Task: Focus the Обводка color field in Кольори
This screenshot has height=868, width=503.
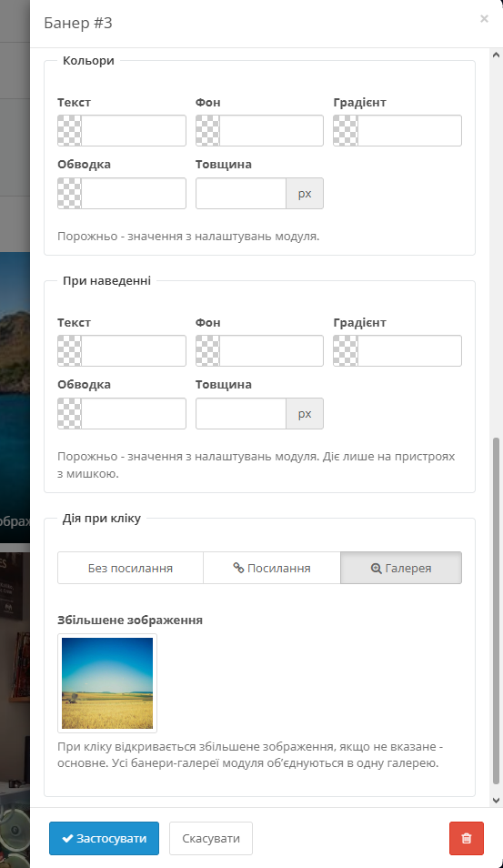Action: tap(134, 193)
